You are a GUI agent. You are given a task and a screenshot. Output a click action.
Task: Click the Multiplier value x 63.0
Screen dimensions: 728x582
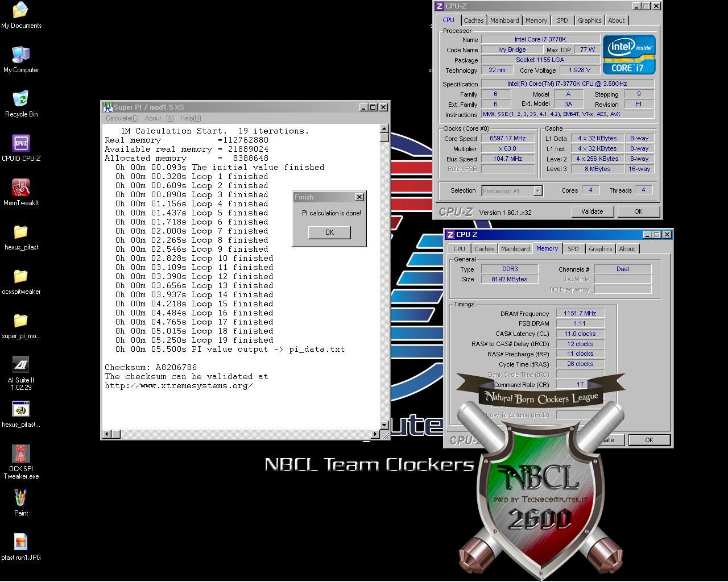pos(508,148)
